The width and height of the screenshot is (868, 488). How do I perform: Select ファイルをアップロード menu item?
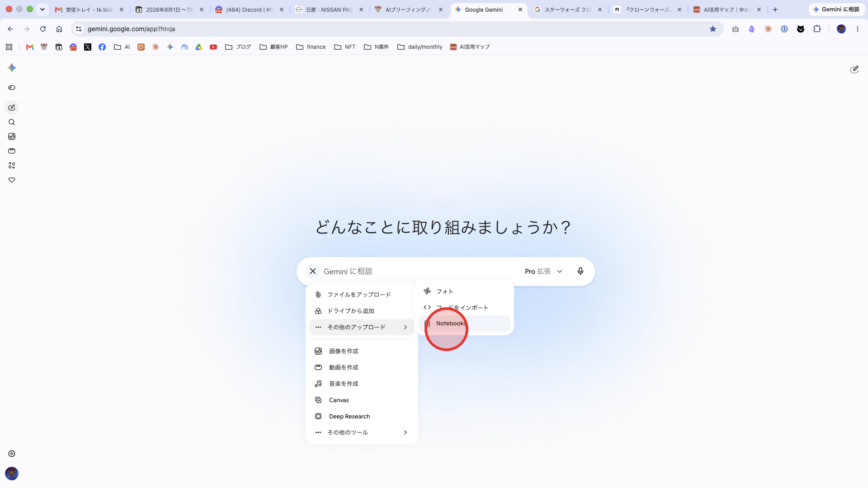tap(362, 295)
